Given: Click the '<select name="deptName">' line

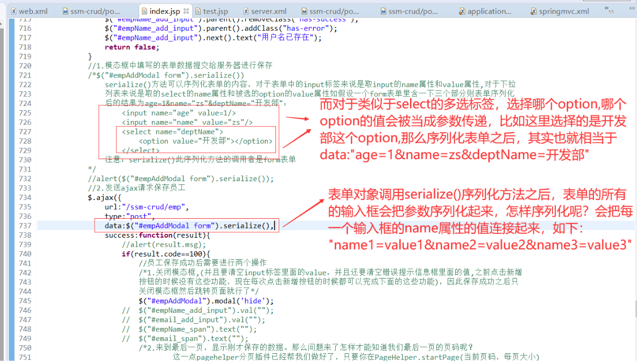Looking at the screenshot, I should click(172, 132).
